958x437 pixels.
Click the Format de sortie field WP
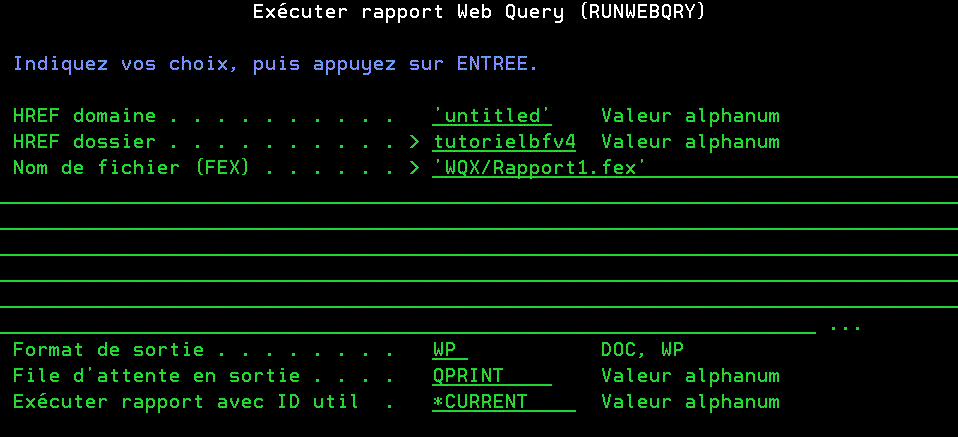(x=450, y=350)
